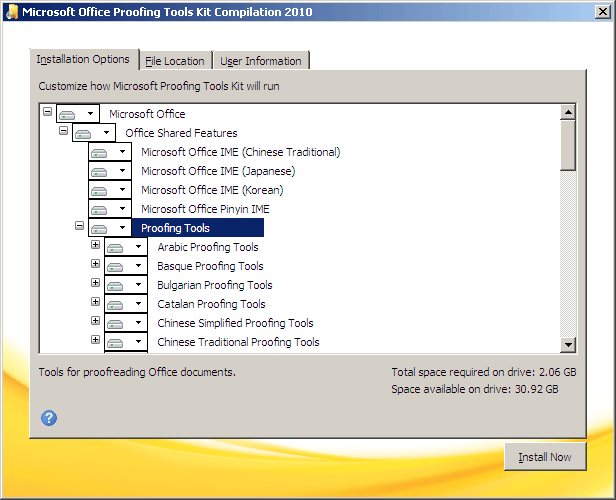Switch to File Location tab

click(x=175, y=61)
